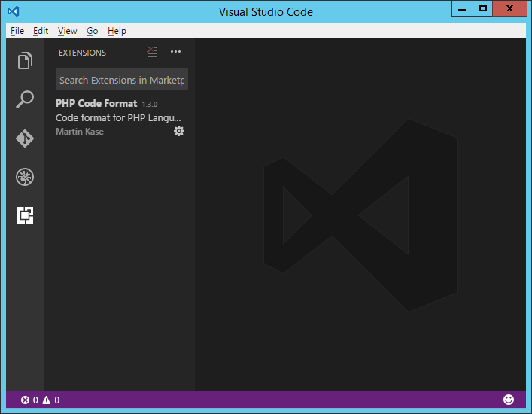Show warnings count in status bar
532x414 pixels.
51,400
